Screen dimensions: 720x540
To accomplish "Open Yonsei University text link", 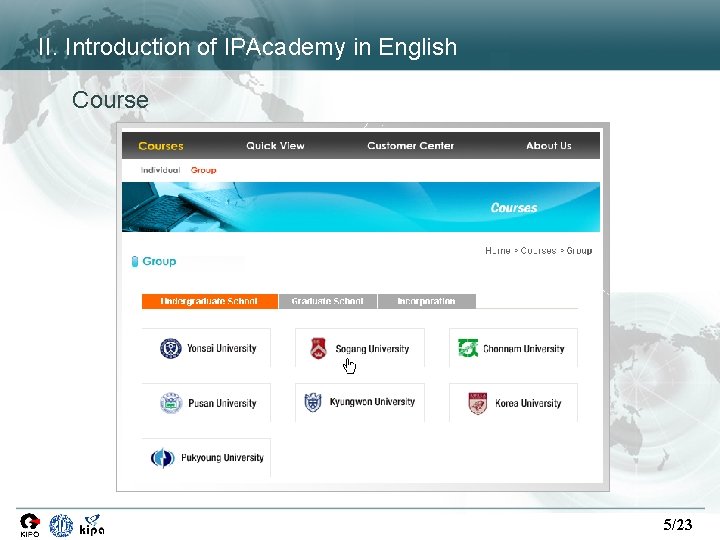I will coord(222,348).
